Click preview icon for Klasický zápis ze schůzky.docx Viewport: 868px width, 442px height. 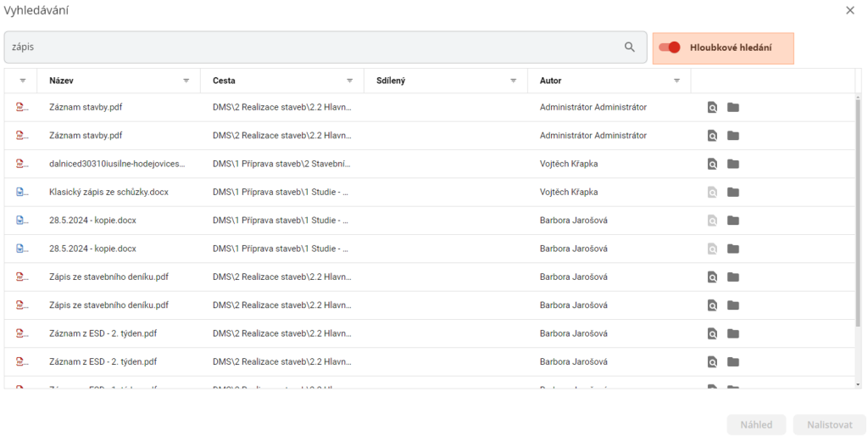tap(713, 193)
